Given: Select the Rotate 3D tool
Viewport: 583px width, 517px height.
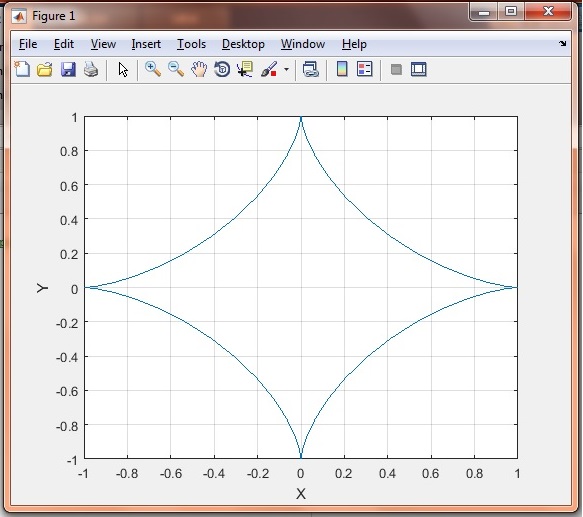Looking at the screenshot, I should coord(222,70).
